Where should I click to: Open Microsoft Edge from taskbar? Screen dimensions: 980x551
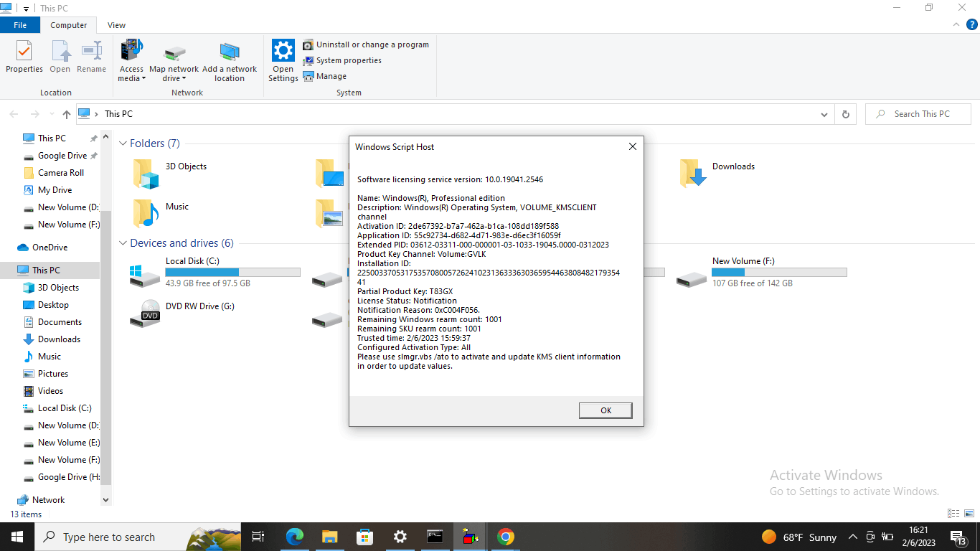(295, 537)
